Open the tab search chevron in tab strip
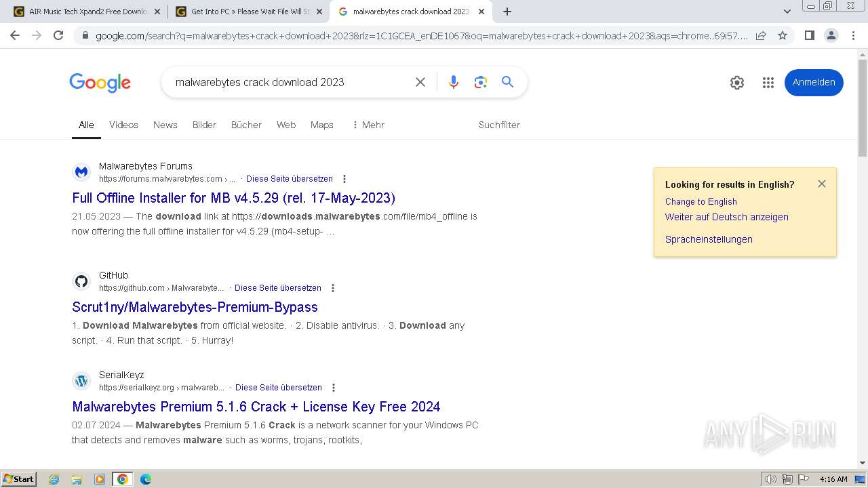868x488 pixels. click(x=787, y=12)
